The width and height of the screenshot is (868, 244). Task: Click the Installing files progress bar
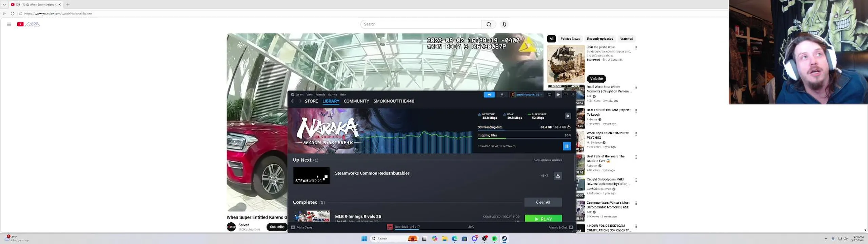(524, 138)
